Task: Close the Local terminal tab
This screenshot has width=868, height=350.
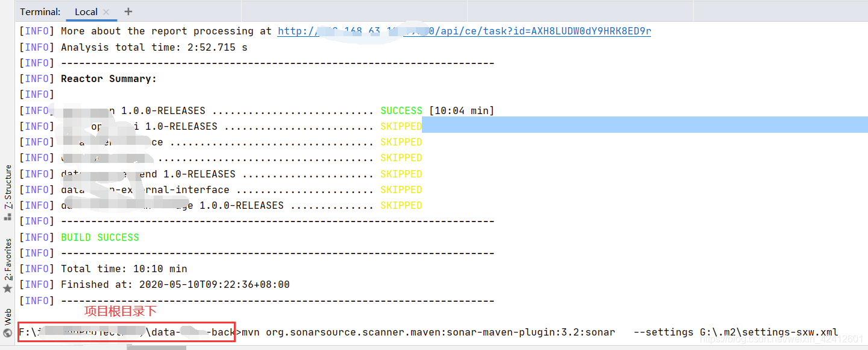Action: pyautogui.click(x=107, y=12)
